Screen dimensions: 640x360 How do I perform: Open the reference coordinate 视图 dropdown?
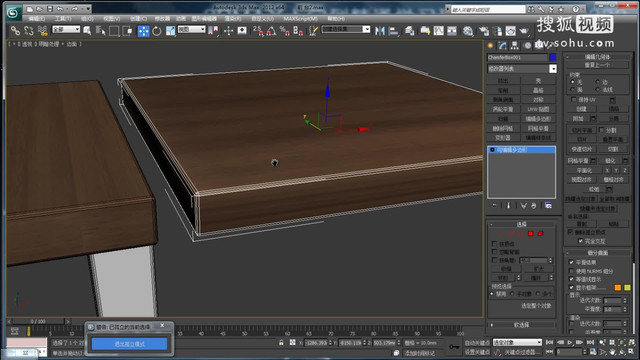click(x=191, y=29)
